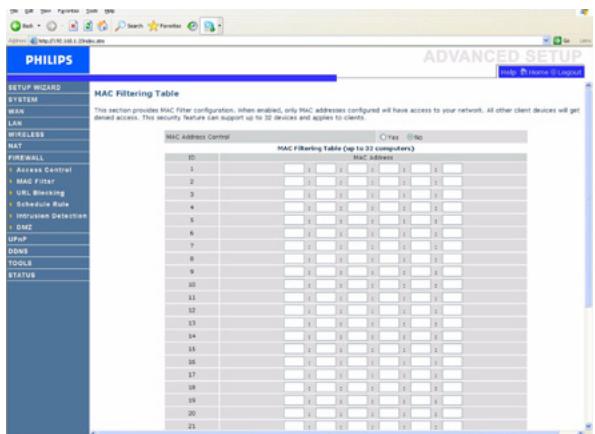The image size is (595, 434).
Task: Click the ID cell numbered 12
Action: (x=192, y=310)
